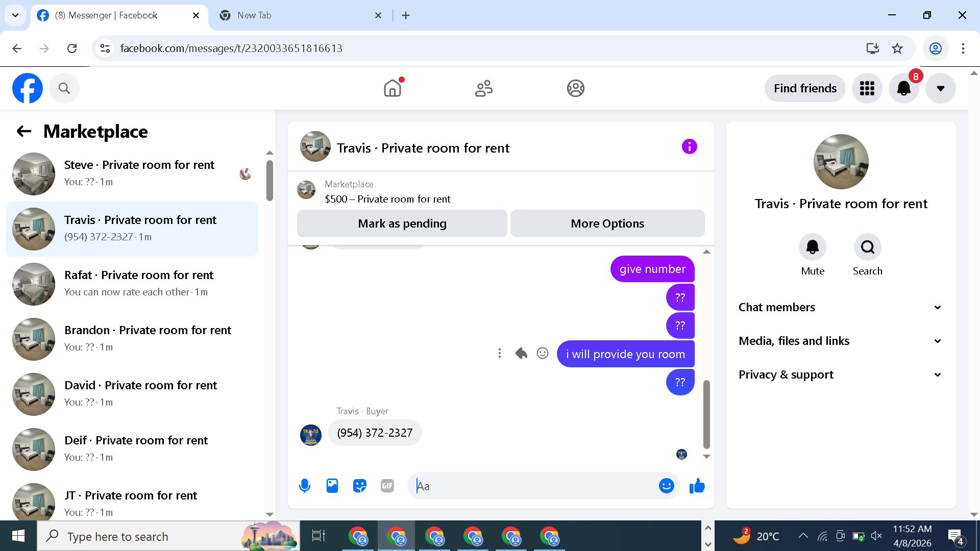Click the conversation information icon

tap(689, 147)
